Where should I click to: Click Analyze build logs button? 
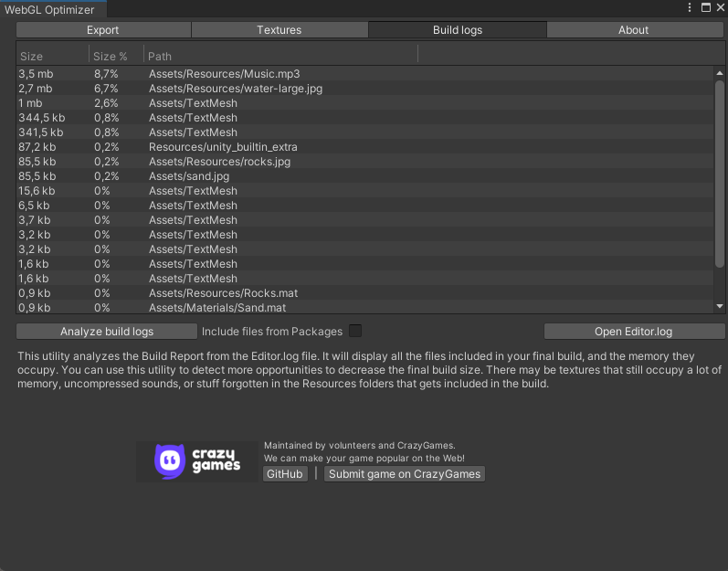click(x=107, y=332)
